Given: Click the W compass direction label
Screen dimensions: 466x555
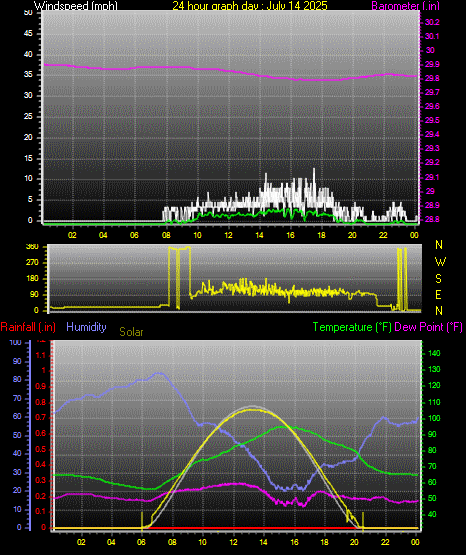Looking at the screenshot, I should click(440, 262).
